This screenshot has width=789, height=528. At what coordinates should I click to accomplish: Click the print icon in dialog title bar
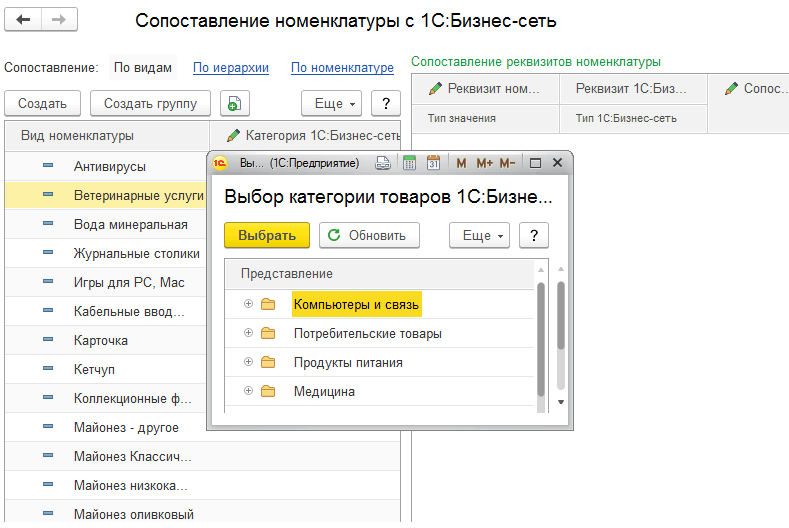tap(383, 163)
